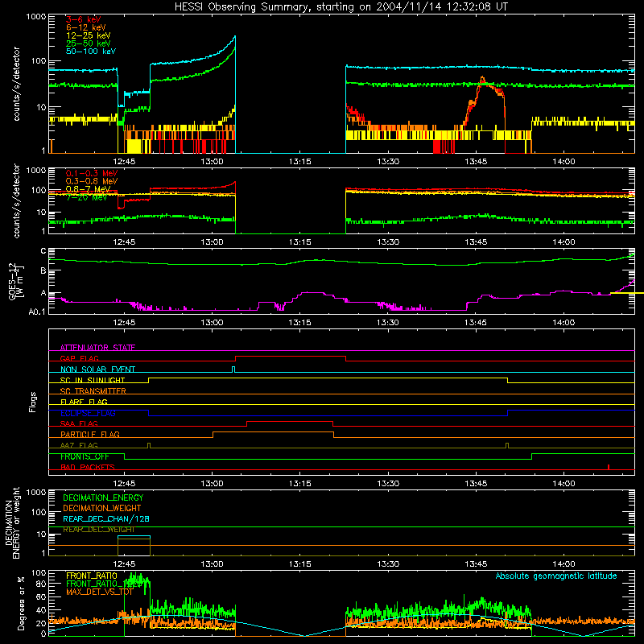This screenshot has height=644, width=644.
Task: Select the 0.1-0.3 MeV legend label
Action: tap(92, 173)
